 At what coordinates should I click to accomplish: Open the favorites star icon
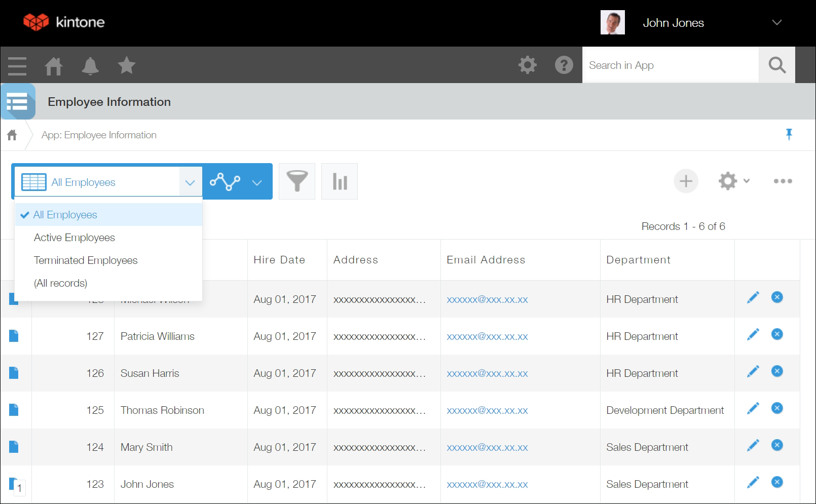[126, 66]
